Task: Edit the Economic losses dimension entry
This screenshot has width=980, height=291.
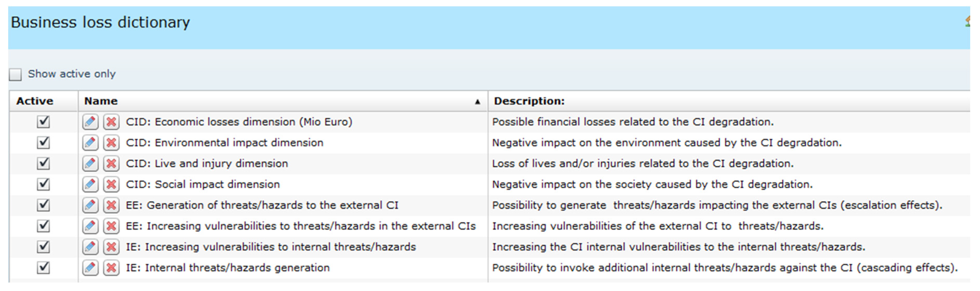Action: pyautogui.click(x=90, y=122)
